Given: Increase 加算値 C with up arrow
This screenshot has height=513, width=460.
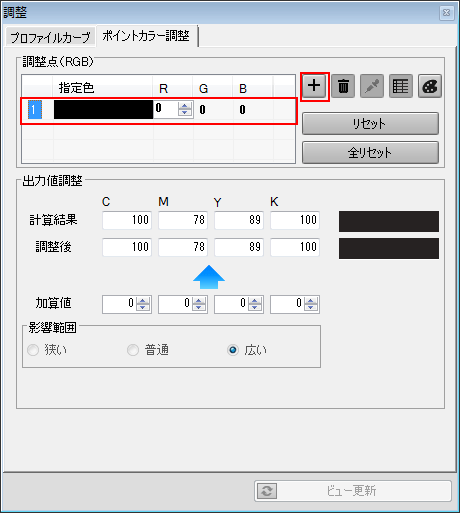Looking at the screenshot, I should click(x=143, y=301).
